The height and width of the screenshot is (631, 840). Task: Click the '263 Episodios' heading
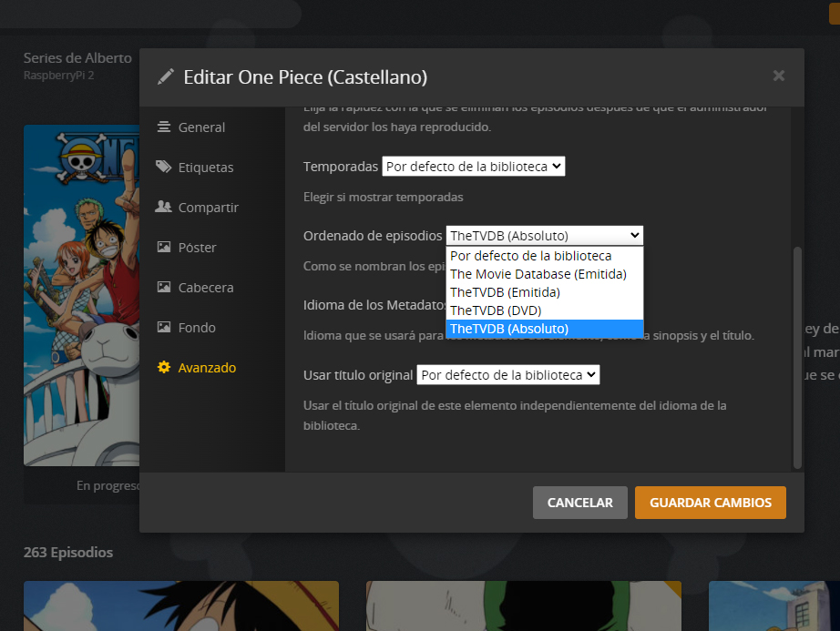click(x=68, y=553)
